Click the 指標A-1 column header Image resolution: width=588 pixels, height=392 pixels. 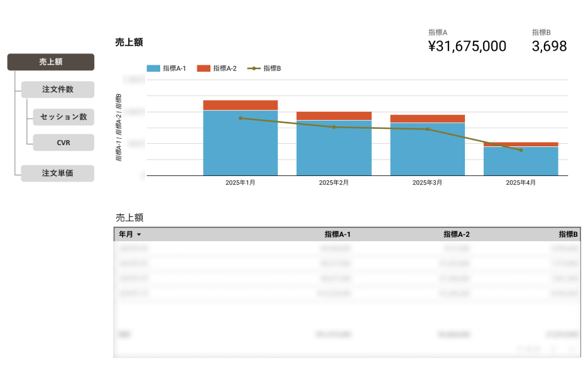pos(337,234)
